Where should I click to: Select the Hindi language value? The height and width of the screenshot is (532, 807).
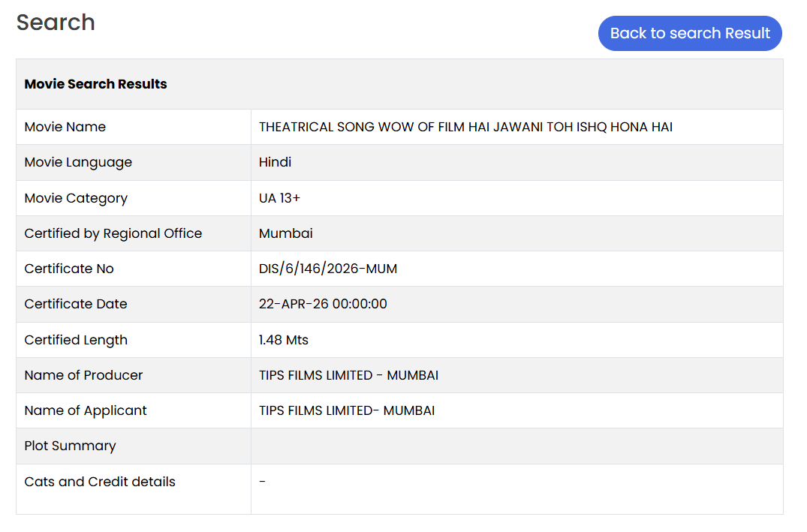point(275,162)
